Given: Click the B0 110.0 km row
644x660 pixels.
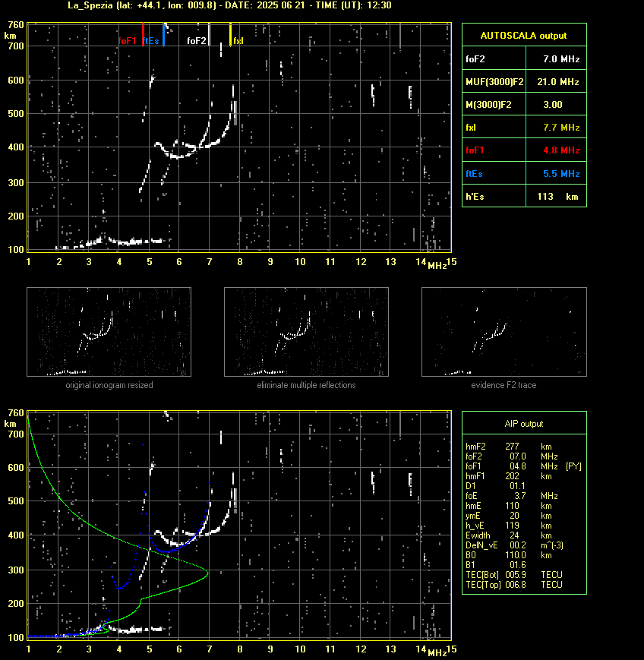Looking at the screenshot, I should click(509, 555).
